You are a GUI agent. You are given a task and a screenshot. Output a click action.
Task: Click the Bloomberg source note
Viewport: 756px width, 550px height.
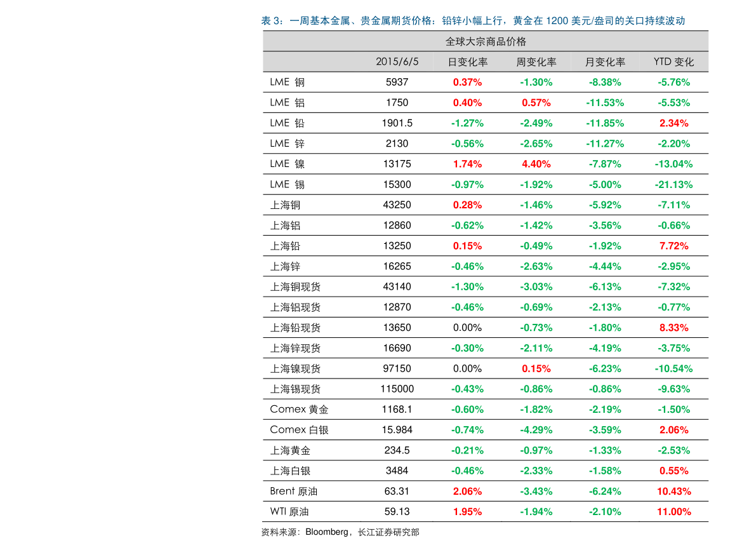pos(340,532)
